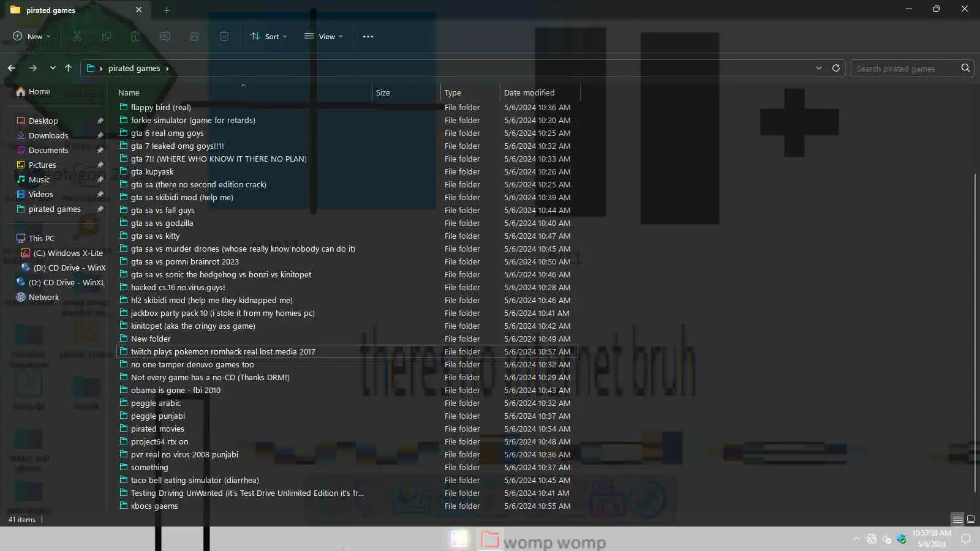The height and width of the screenshot is (551, 980).
Task: Open Desktop in navigation pane
Action: click(43, 121)
